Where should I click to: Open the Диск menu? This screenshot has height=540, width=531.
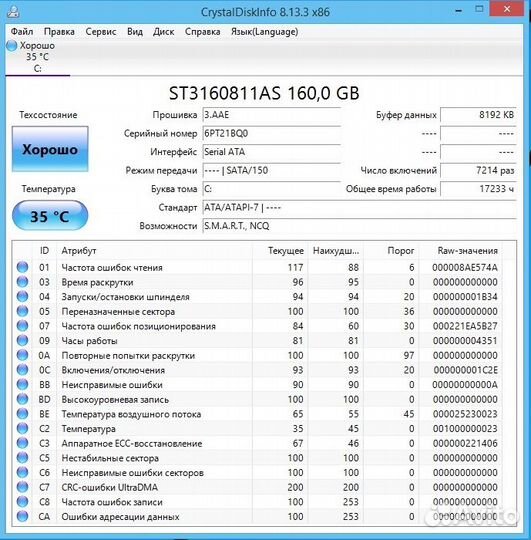pyautogui.click(x=164, y=32)
